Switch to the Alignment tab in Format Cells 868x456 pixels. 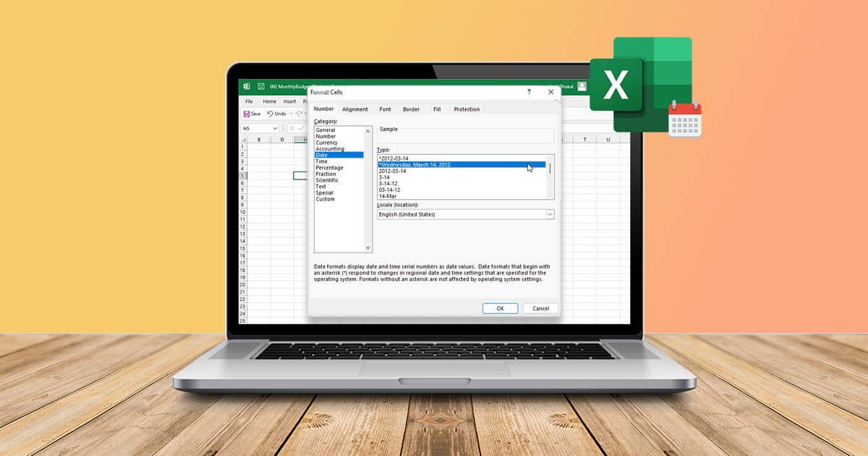tap(355, 109)
